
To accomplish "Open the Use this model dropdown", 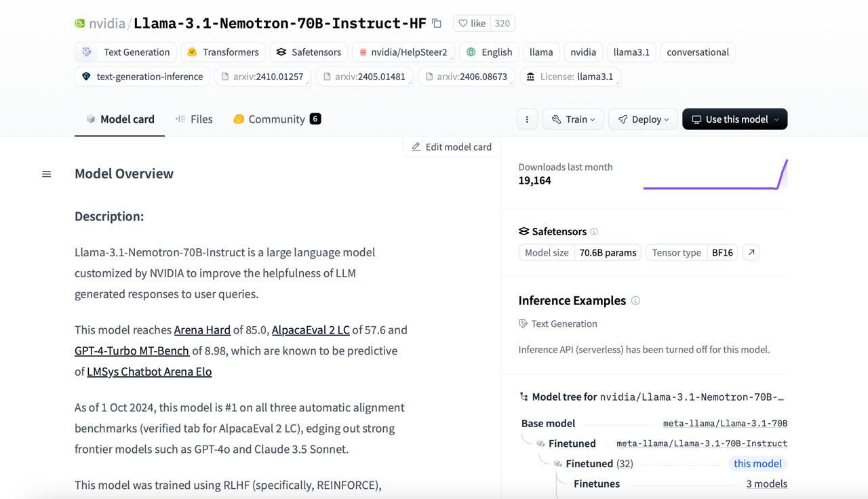I will point(734,119).
